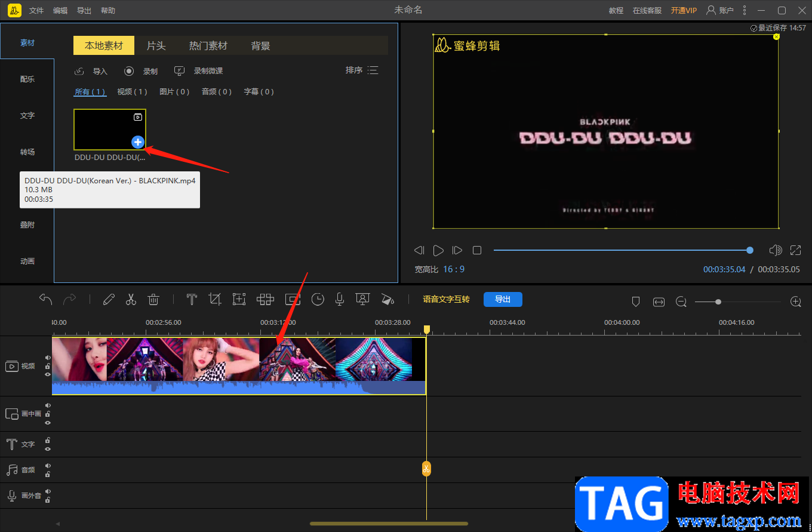Viewport: 812px width, 532px height.
Task: Click the T text tool in the toolbar
Action: pyautogui.click(x=192, y=299)
